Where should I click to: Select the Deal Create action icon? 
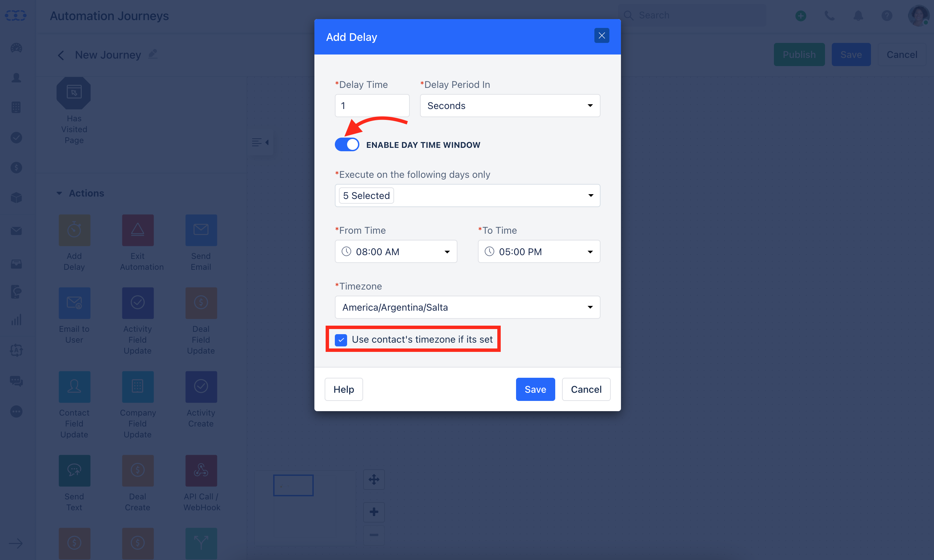click(138, 470)
